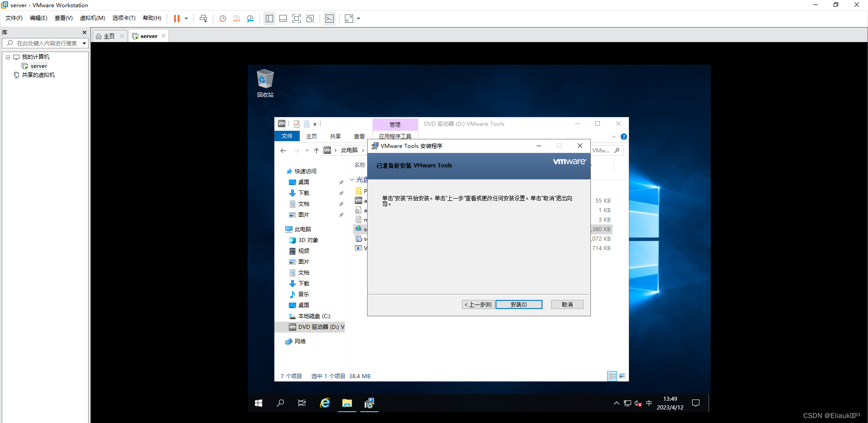Click 安装 to start VMware Tools installation

(x=519, y=304)
